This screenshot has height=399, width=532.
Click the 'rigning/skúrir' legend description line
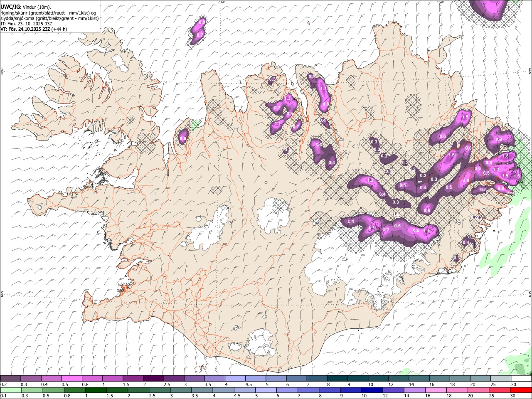[49, 13]
